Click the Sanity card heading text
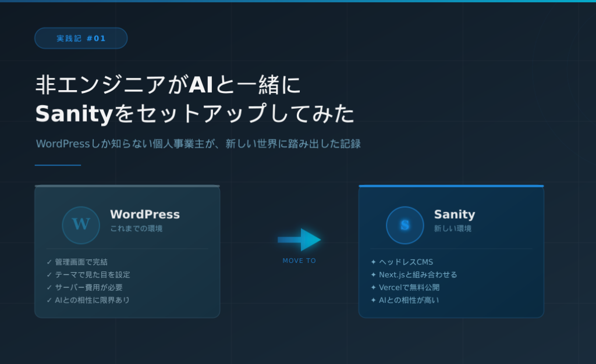Image resolution: width=596 pixels, height=364 pixels. (x=455, y=215)
